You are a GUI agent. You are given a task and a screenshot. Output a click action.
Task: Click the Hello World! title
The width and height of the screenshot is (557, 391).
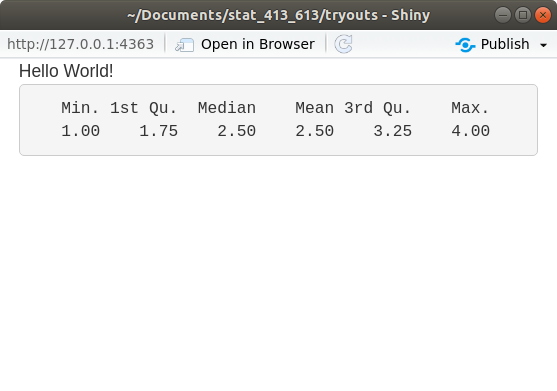tap(66, 71)
